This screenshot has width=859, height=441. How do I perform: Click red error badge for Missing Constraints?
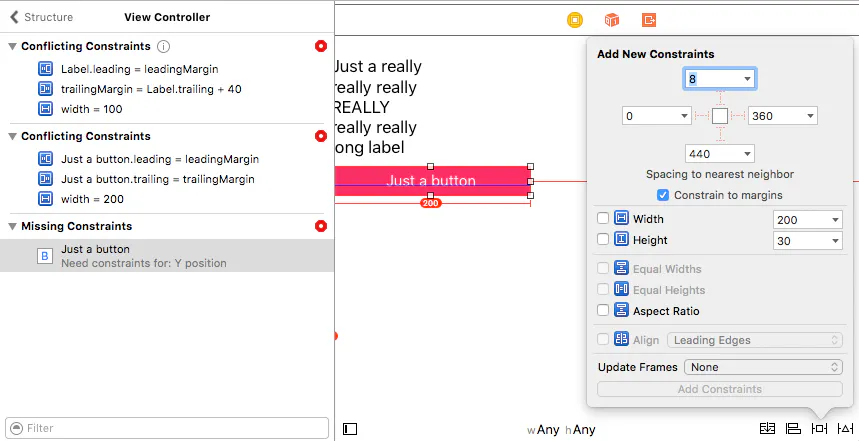pos(321,226)
